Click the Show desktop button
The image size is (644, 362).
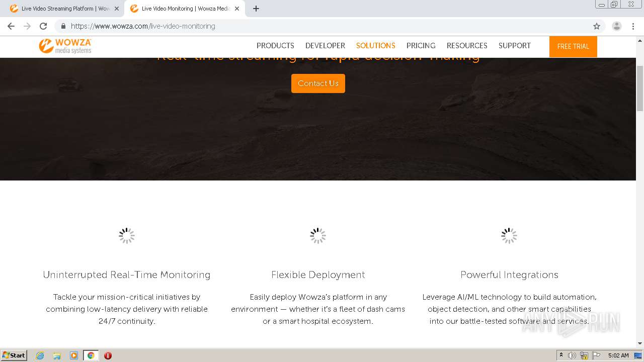[638, 355]
